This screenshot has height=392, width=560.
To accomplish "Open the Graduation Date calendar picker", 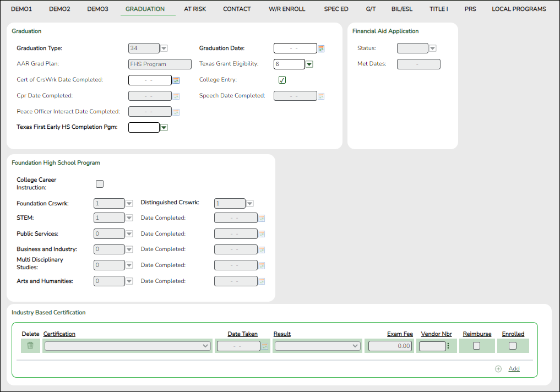I will [321, 48].
